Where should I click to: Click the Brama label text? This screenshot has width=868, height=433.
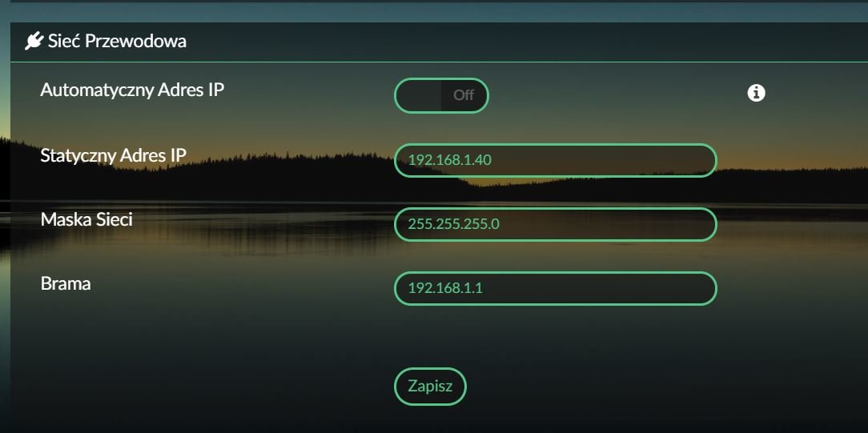pyautogui.click(x=66, y=283)
